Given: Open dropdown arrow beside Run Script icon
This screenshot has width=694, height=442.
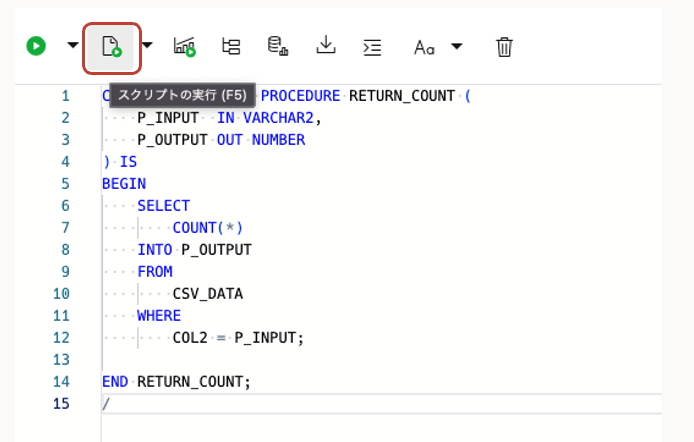Looking at the screenshot, I should coord(147,45).
